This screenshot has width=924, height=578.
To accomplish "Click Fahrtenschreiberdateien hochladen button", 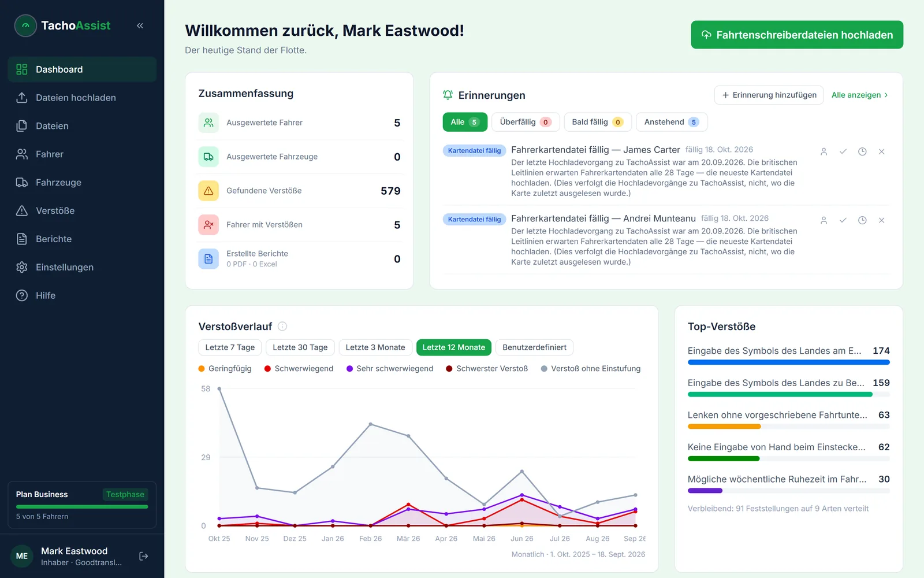I will point(797,35).
